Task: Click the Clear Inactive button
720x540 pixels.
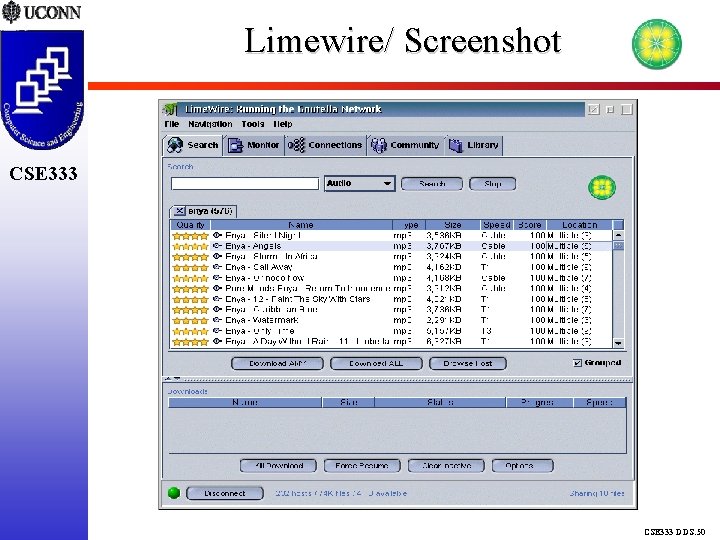Action: (x=446, y=466)
